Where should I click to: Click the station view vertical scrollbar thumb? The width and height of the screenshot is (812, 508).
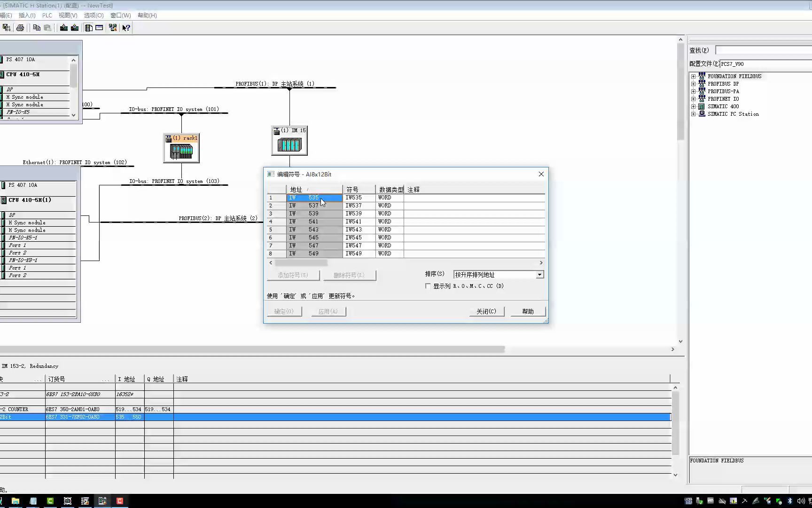click(x=680, y=93)
